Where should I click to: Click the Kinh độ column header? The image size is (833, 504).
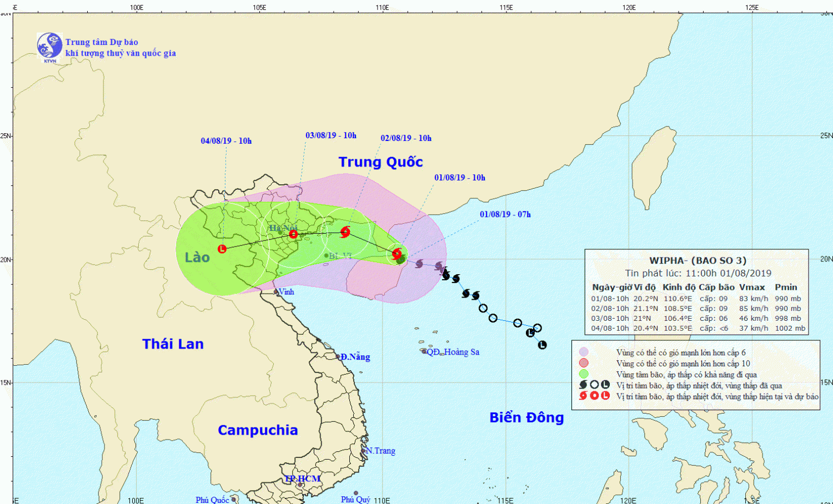(679, 288)
